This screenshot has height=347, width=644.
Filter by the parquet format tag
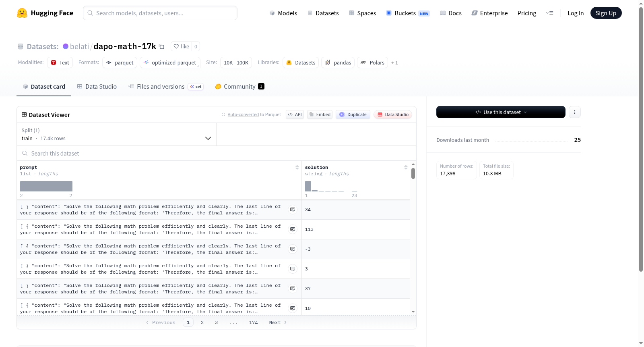120,62
